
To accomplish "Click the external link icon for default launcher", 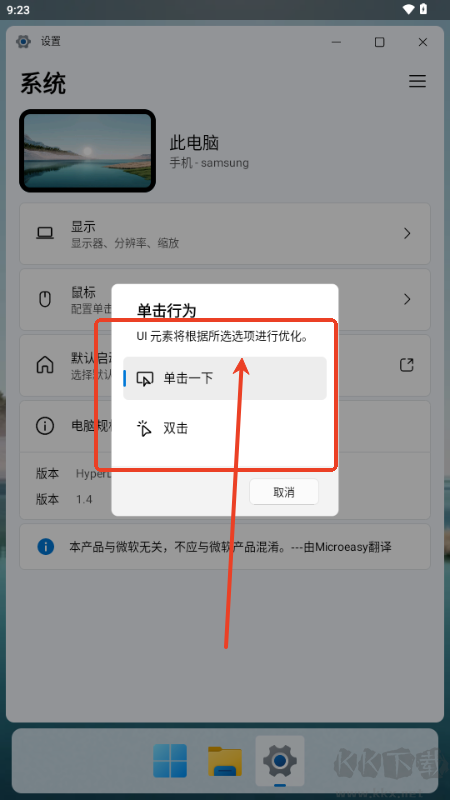I will [x=407, y=365].
